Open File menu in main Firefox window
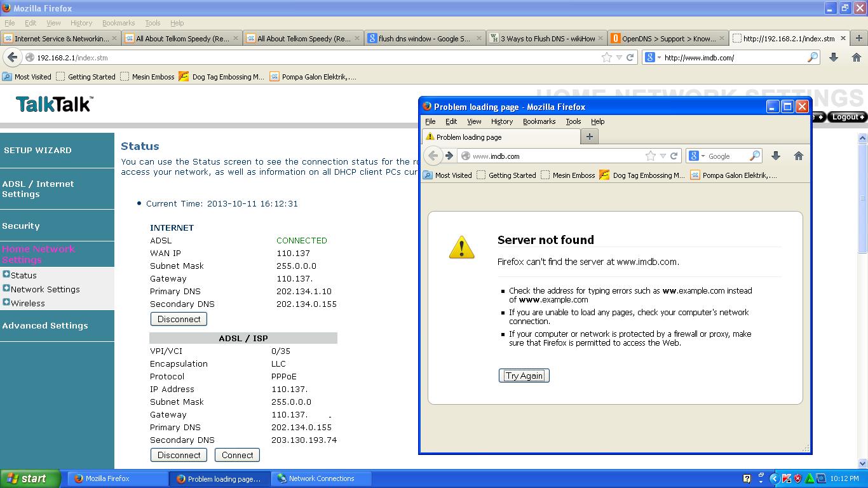This screenshot has width=868, height=488. pyautogui.click(x=10, y=23)
